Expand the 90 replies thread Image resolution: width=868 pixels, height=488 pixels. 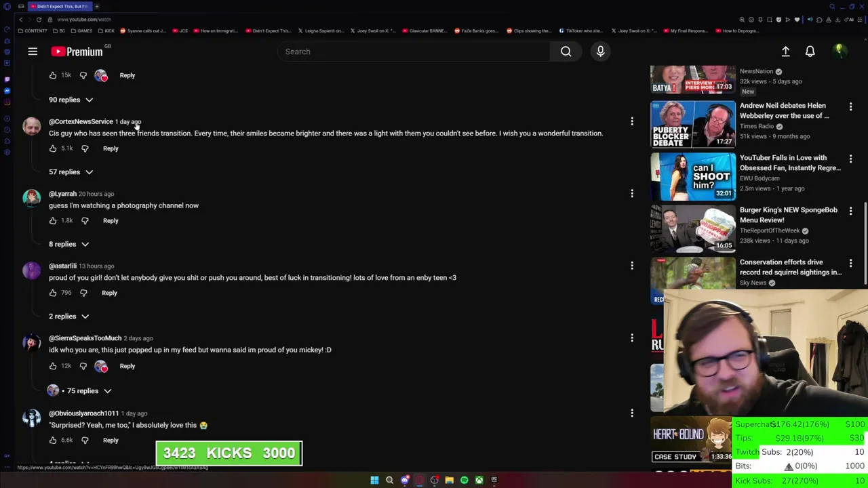coord(71,100)
